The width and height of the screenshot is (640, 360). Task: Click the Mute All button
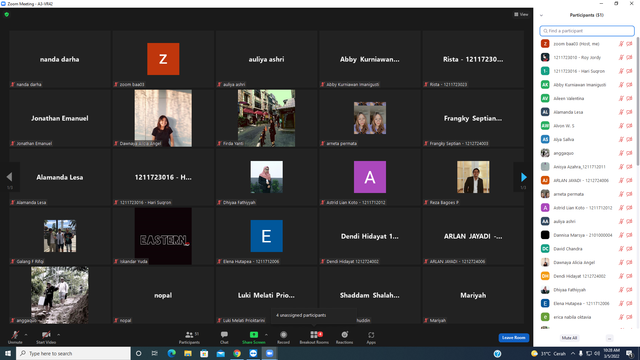point(569,338)
